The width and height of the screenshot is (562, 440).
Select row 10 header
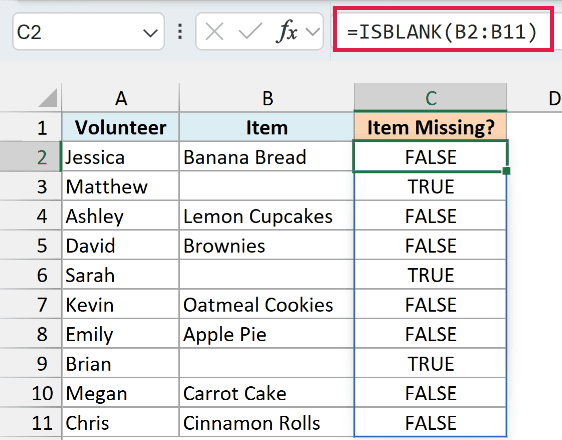click(x=30, y=393)
